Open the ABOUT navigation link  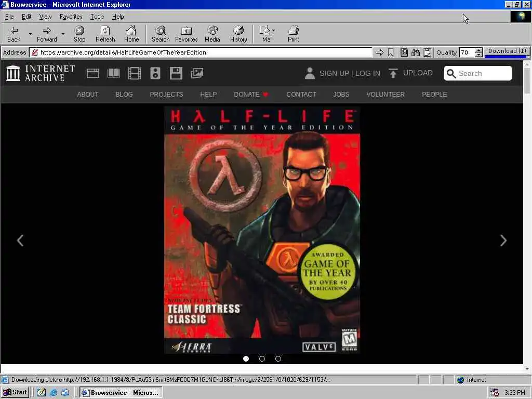[87, 95]
